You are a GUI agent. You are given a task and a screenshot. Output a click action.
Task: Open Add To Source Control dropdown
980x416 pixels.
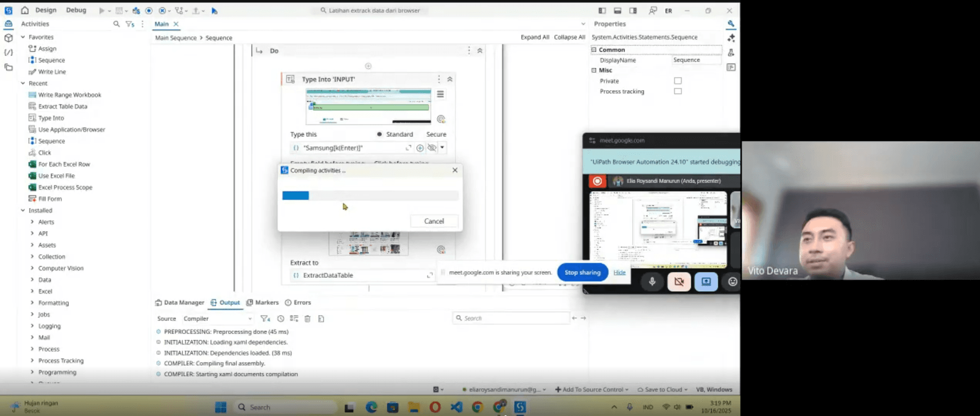(592, 390)
